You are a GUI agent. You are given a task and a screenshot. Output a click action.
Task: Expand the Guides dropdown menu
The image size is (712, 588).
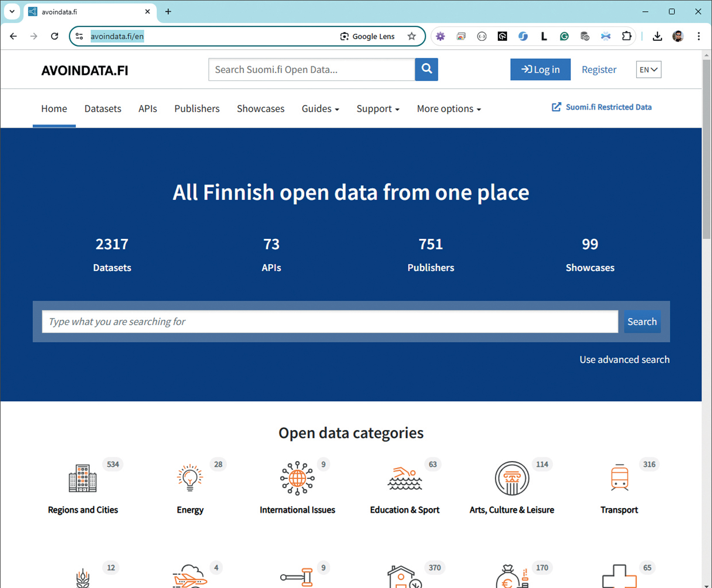[320, 109]
